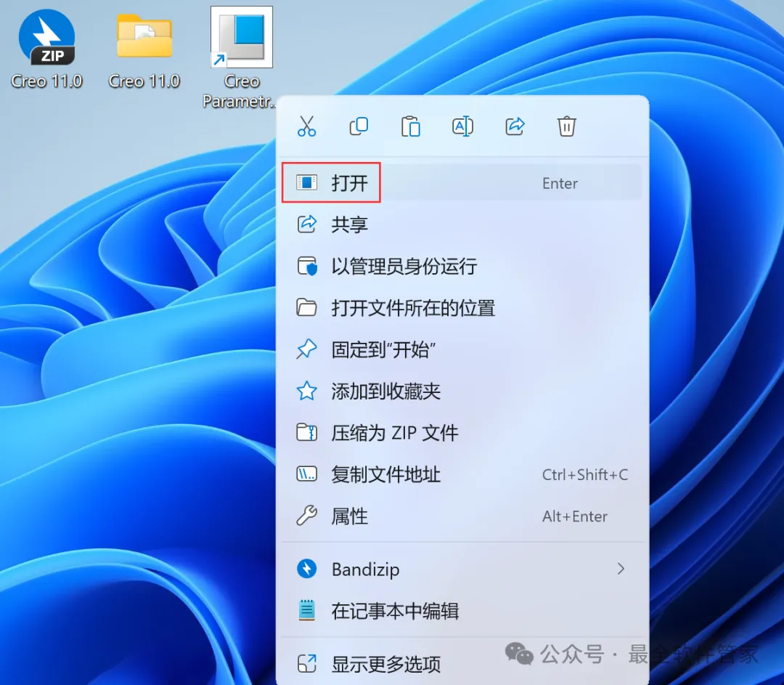
Task: Click the Bandizip lightning logo icon
Action: (x=306, y=569)
